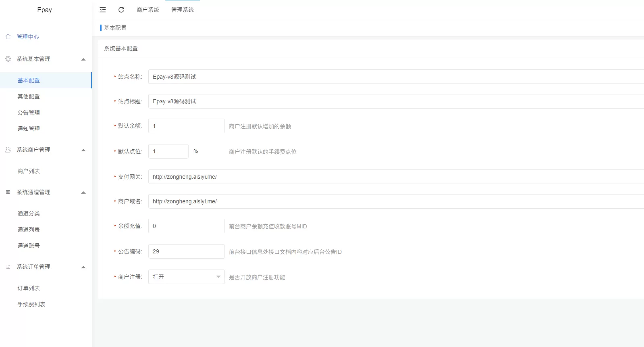Collapse the 系统商户管理 menu arrow

(x=83, y=150)
